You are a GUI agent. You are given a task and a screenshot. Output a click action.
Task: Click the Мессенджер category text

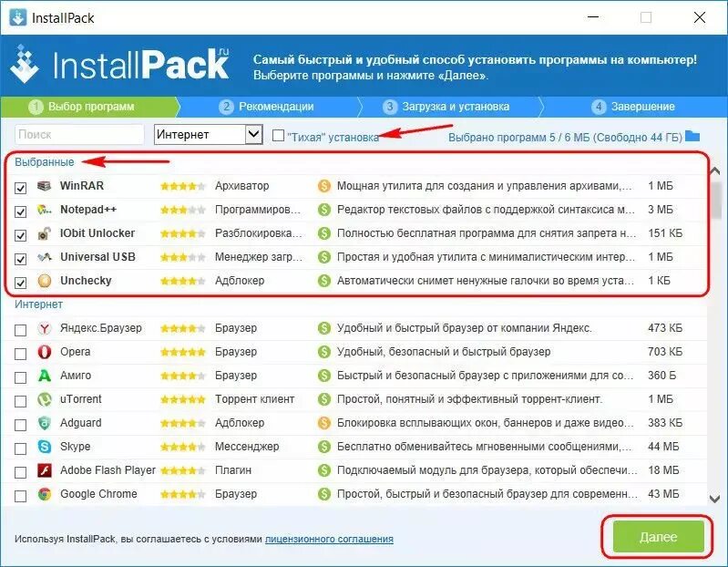247,447
